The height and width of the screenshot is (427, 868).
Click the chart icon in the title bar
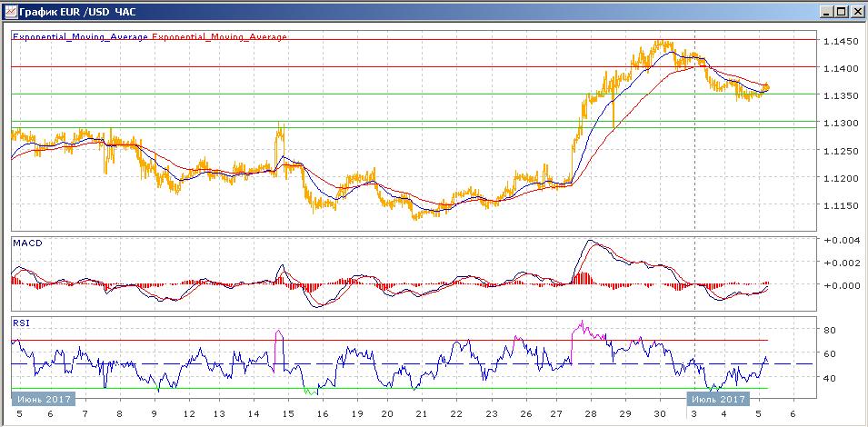click(10, 12)
